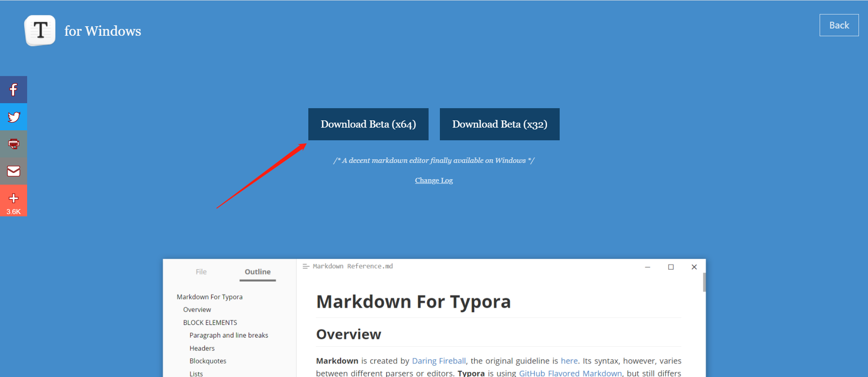Open more share options plus icon
The image size is (868, 377).
point(14,198)
